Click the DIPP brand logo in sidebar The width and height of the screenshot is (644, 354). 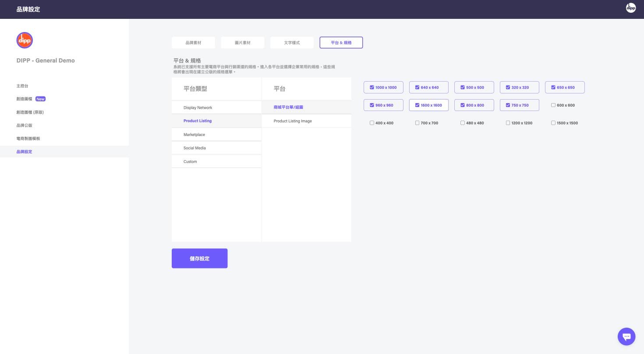[x=25, y=40]
